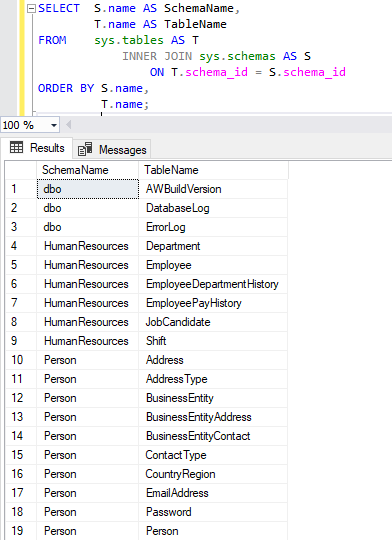Click the JobCandidate cell

pos(213,322)
